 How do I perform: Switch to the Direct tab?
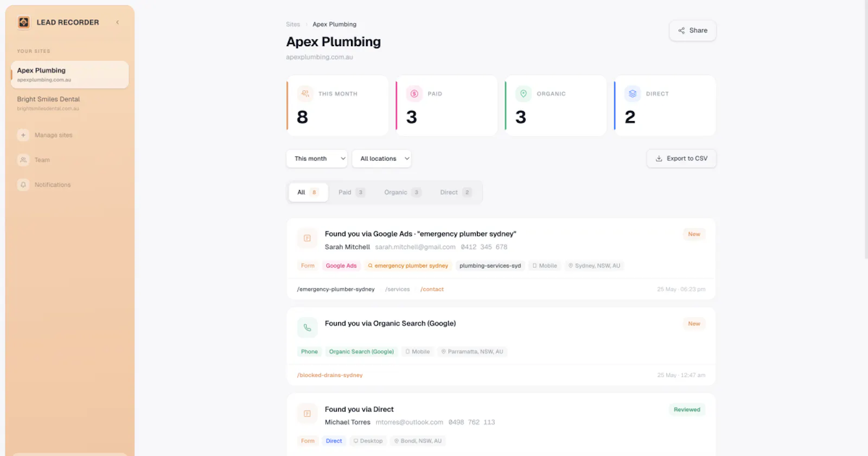[456, 192]
